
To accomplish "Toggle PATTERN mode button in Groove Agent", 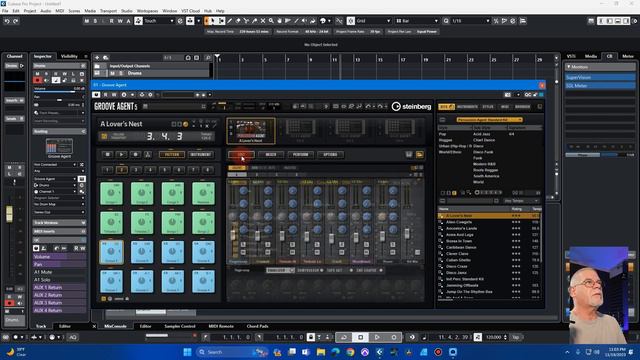I will pos(171,155).
